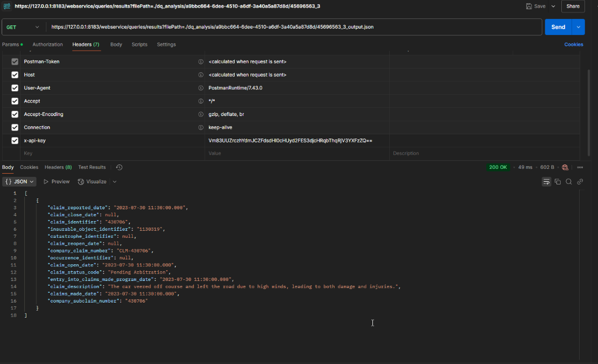The height and width of the screenshot is (364, 598).
Task: Click the info icon for Postman-Token
Action: (201, 62)
